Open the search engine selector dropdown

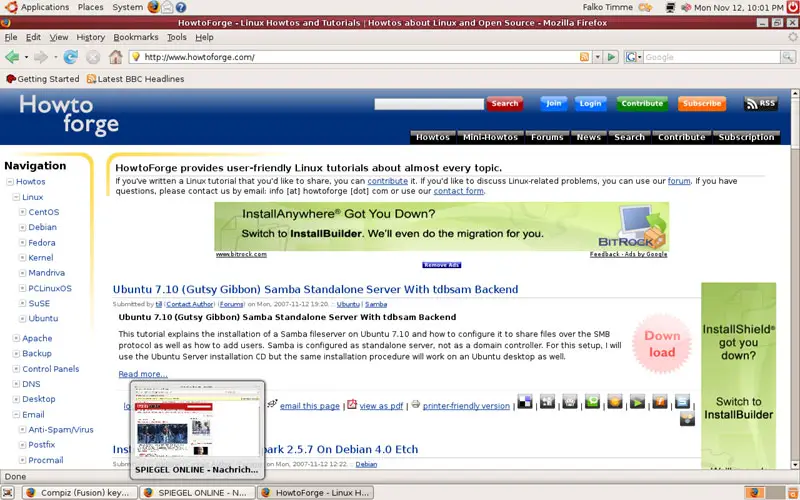pyautogui.click(x=633, y=57)
